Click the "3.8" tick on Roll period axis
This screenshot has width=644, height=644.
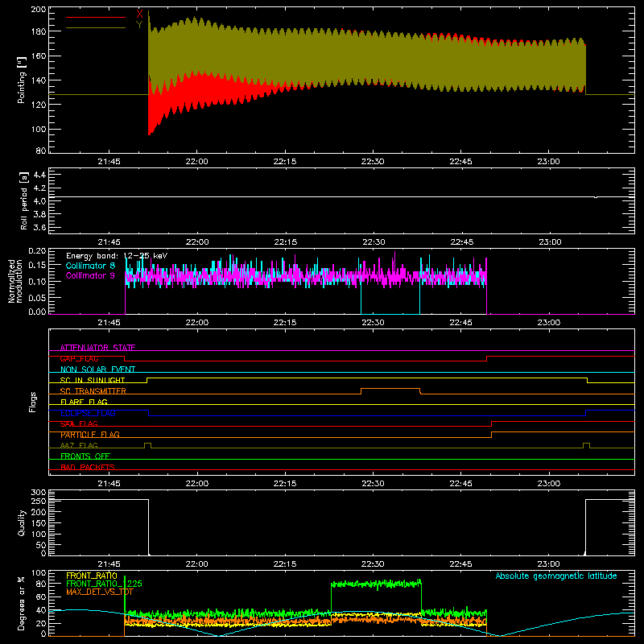point(39,214)
